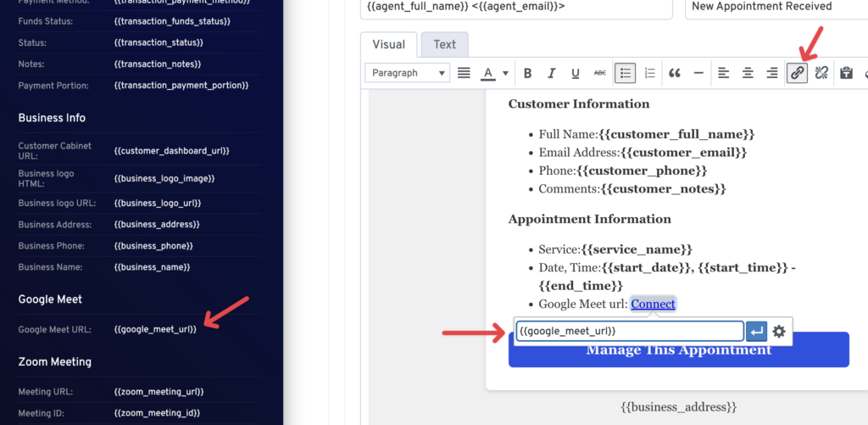Viewport: 868px width, 425px height.
Task: Click the Manage This Appointment button
Action: click(x=678, y=350)
